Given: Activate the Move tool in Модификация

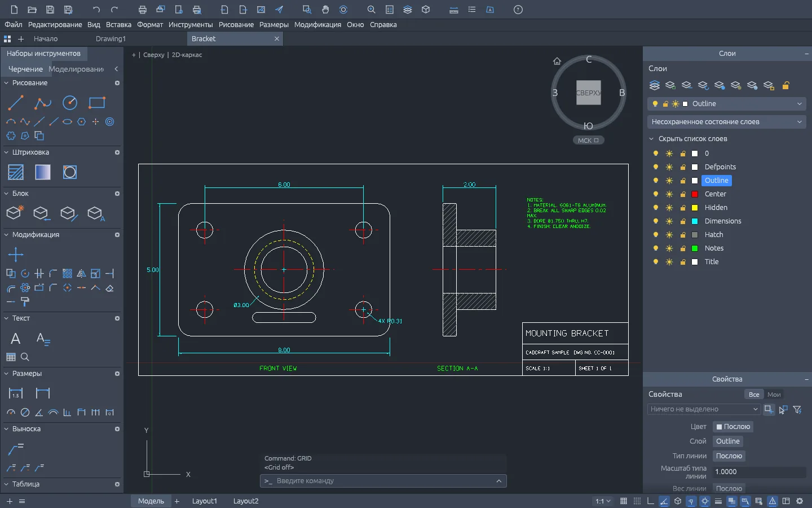Looking at the screenshot, I should [16, 255].
